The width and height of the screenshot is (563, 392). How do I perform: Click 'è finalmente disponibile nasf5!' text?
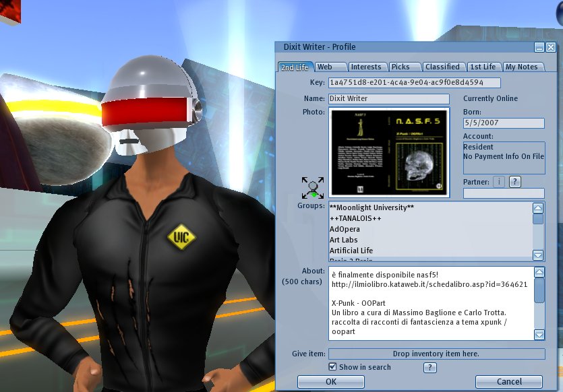click(385, 275)
